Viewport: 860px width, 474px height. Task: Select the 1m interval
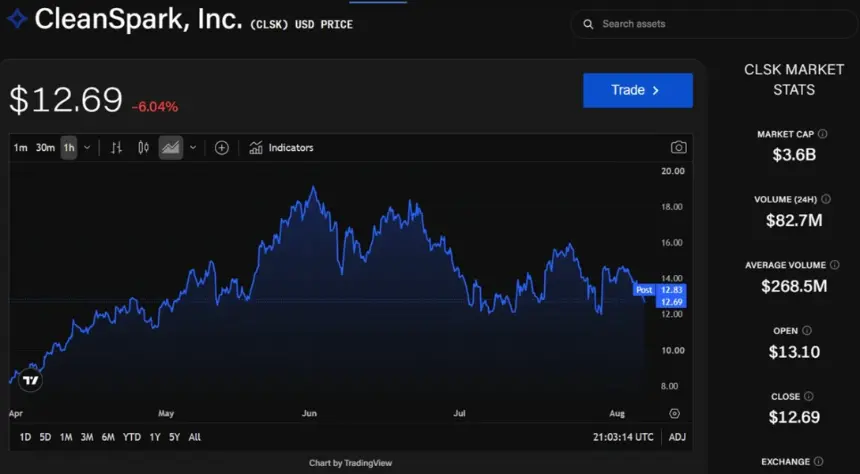20,148
